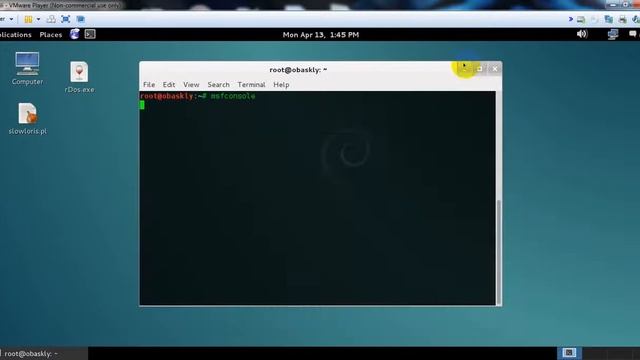Click the clock showing Mon Apr 13
The height and width of the screenshot is (360, 640).
(x=321, y=35)
